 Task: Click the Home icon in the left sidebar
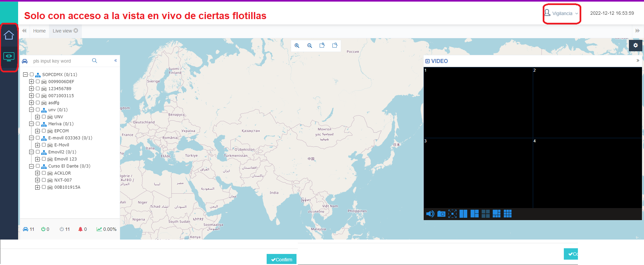click(x=9, y=35)
